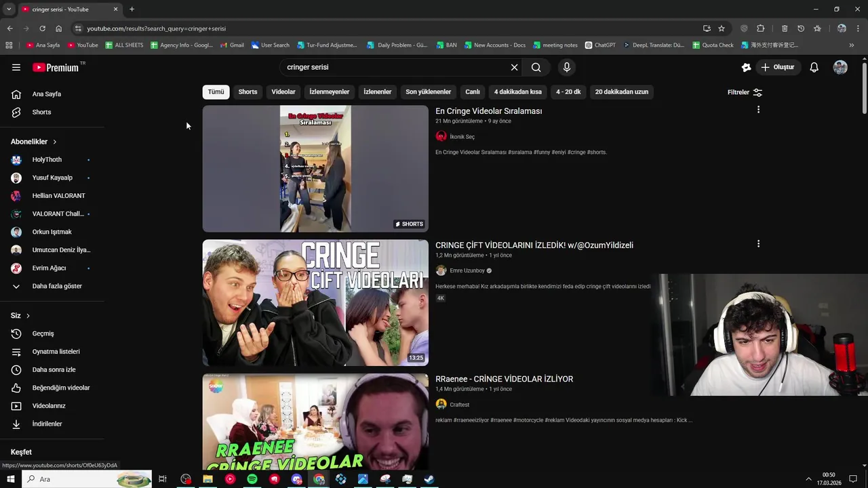Viewport: 868px width, 488px height.
Task: Open the DeepL Translate bookmark
Action: point(653,45)
